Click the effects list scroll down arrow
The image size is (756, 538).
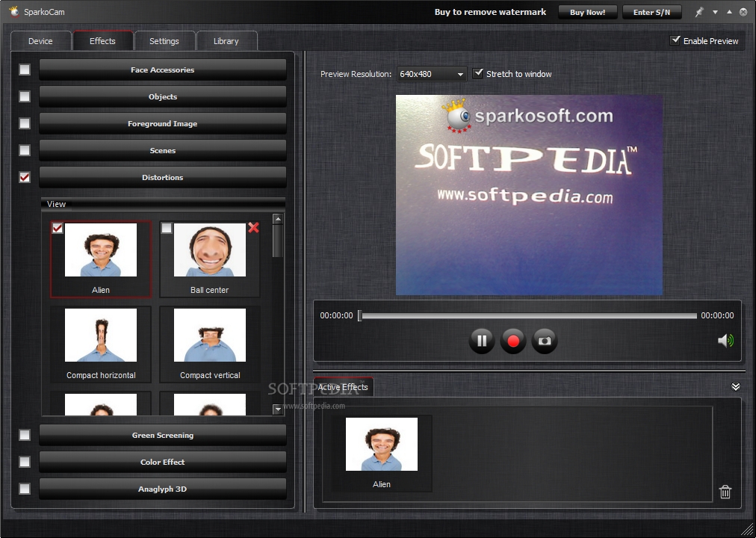277,409
